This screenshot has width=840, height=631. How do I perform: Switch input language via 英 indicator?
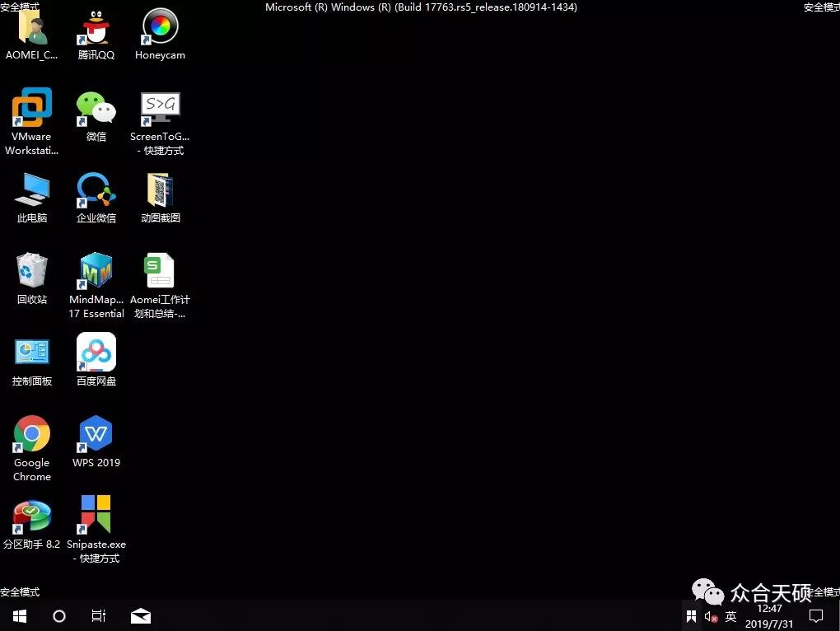point(730,616)
